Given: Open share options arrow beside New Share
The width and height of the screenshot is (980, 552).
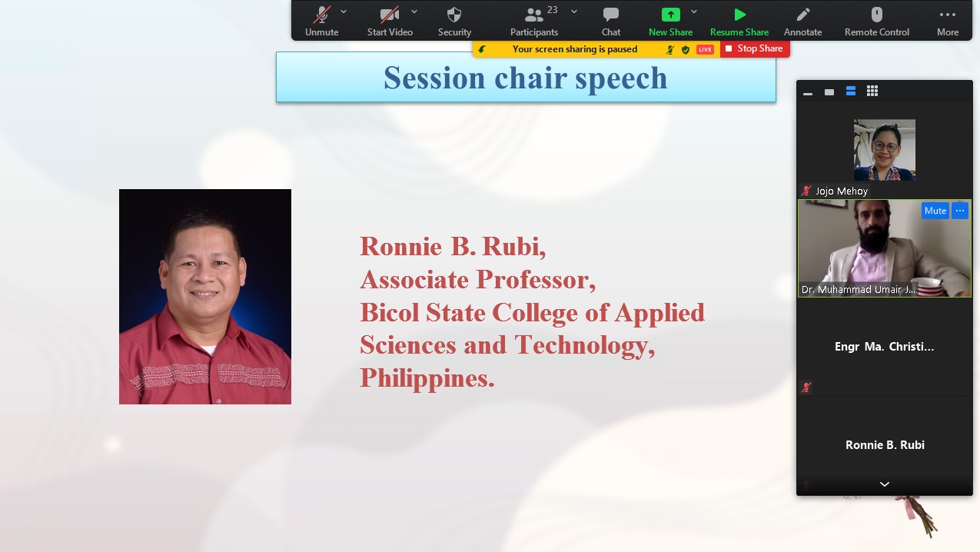Looking at the screenshot, I should click(x=694, y=12).
